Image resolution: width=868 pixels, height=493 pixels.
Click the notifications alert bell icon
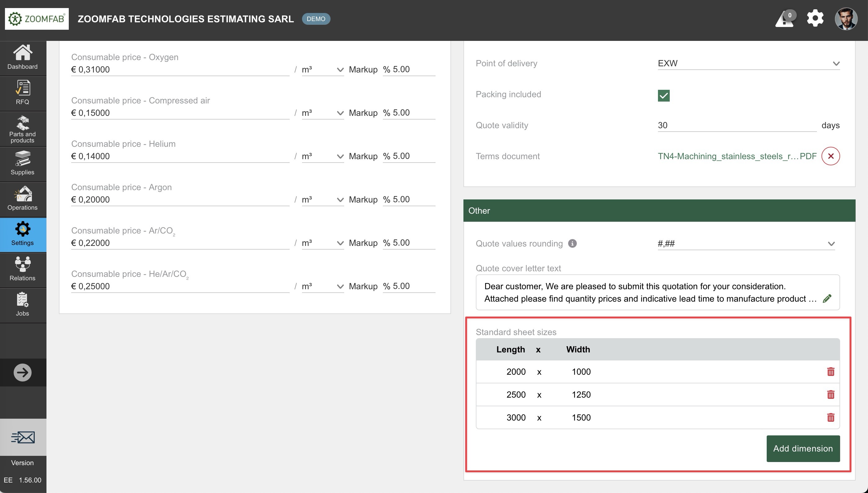click(785, 19)
